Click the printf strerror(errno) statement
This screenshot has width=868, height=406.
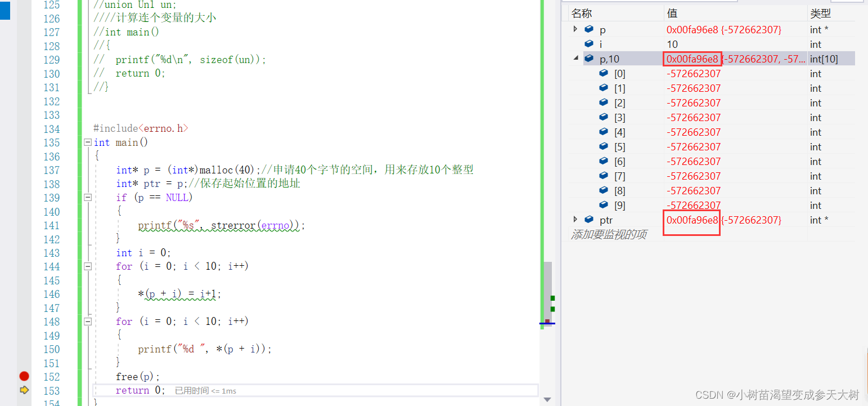(221, 225)
